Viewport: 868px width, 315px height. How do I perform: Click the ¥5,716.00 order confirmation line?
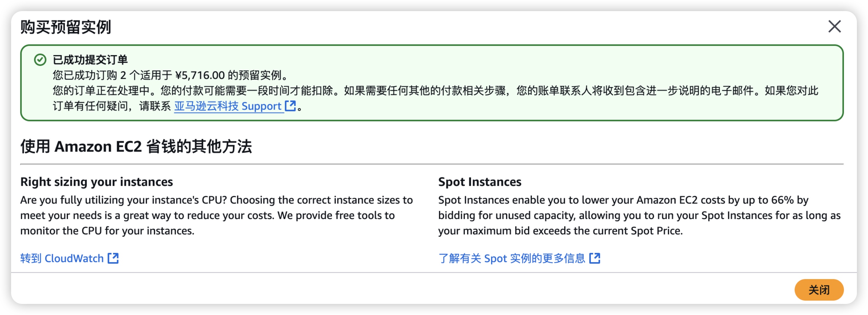pos(171,75)
